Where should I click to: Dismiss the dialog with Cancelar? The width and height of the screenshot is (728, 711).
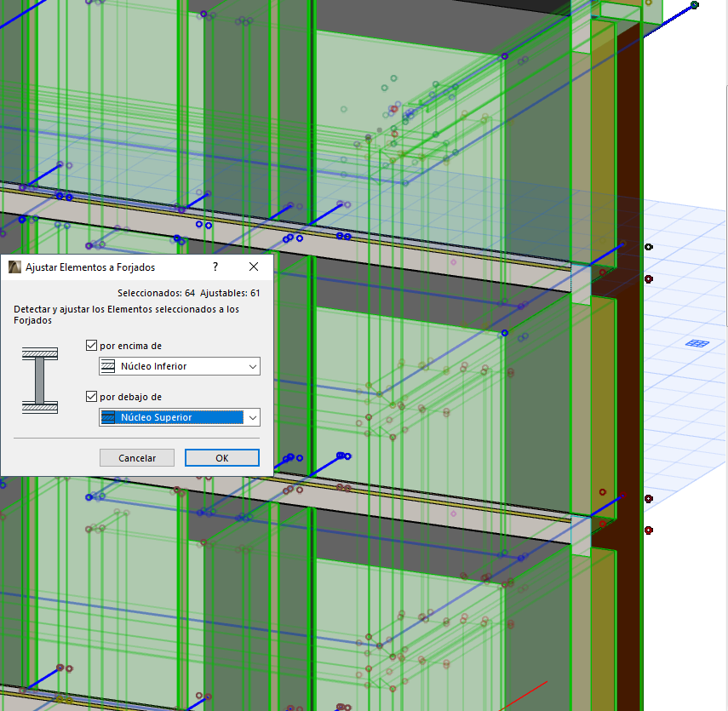click(136, 457)
